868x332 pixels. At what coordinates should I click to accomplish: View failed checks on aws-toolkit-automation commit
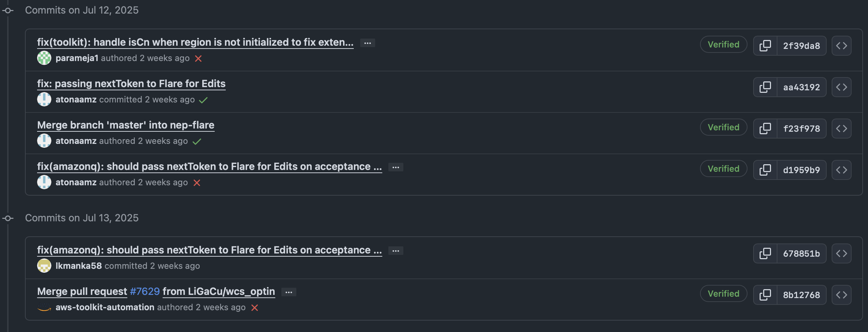[255, 308]
